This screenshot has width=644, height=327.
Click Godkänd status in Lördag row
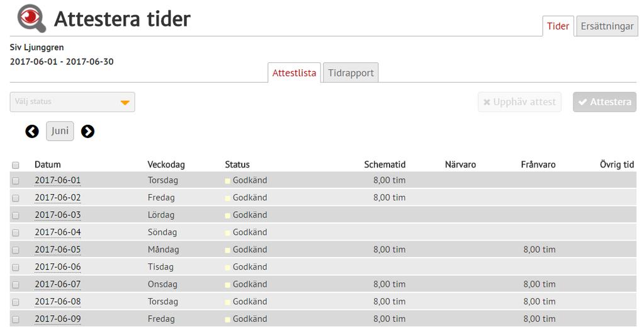pyautogui.click(x=250, y=215)
